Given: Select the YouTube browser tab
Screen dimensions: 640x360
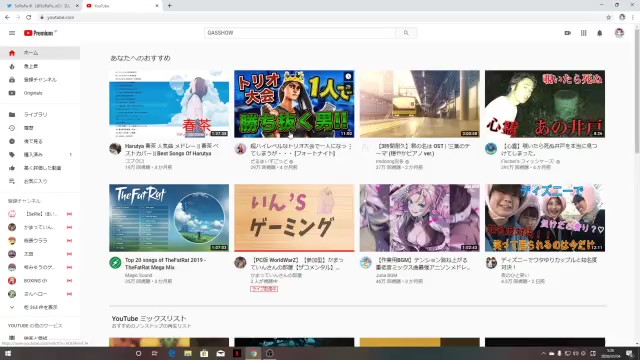Looking at the screenshot, I should tap(122, 6).
